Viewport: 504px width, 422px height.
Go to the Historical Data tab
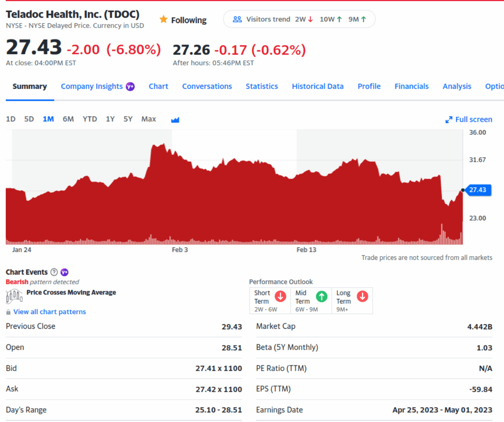318,86
